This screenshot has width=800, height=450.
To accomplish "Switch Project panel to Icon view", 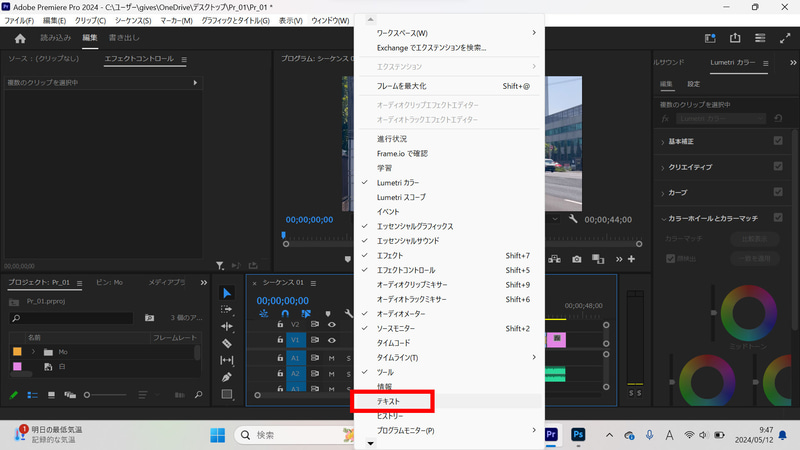I will pyautogui.click(x=51, y=395).
